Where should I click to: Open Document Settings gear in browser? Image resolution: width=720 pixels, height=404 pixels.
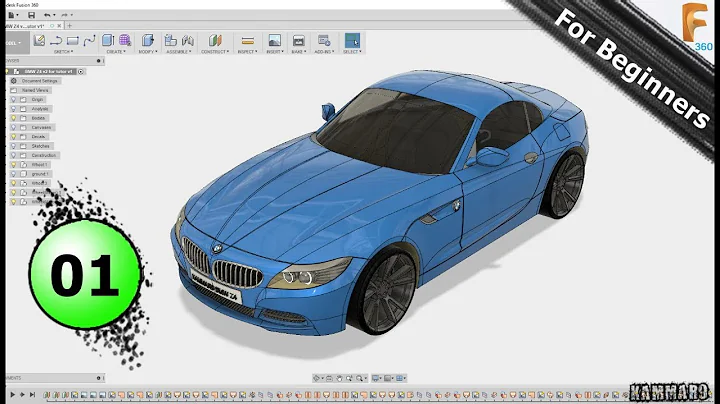click(x=14, y=81)
